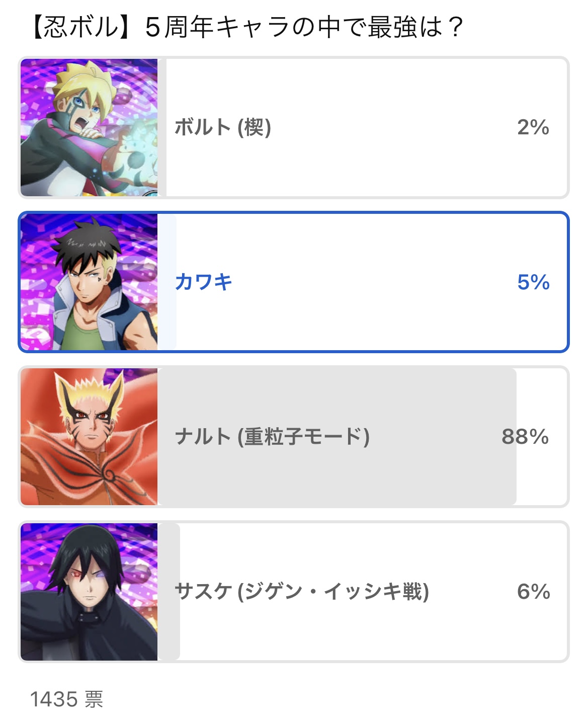Click the 88% result for ナルト
Screen dimensions: 588x723
coord(525,437)
